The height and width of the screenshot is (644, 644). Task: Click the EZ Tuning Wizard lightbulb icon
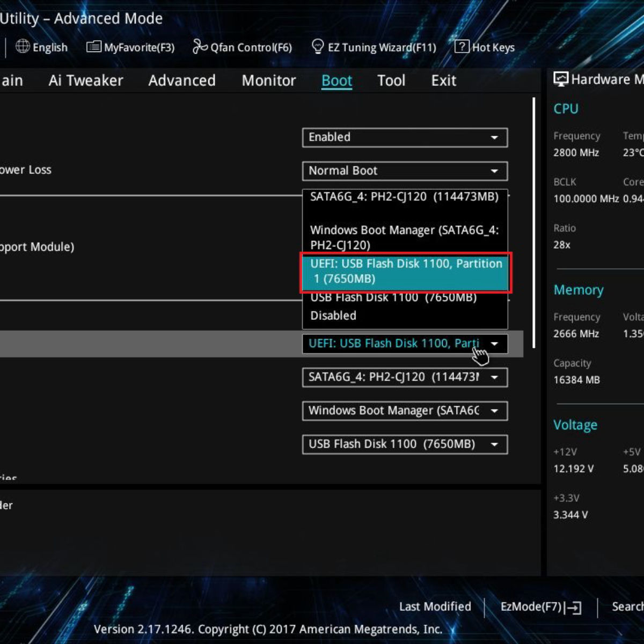pos(318,47)
